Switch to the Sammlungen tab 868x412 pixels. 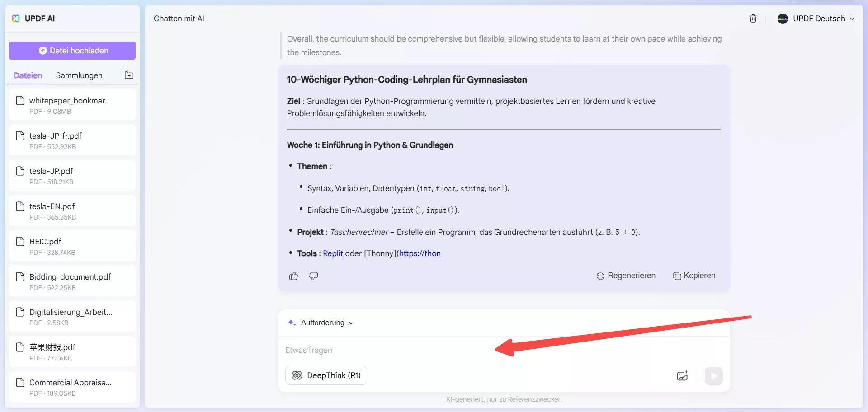(x=79, y=75)
